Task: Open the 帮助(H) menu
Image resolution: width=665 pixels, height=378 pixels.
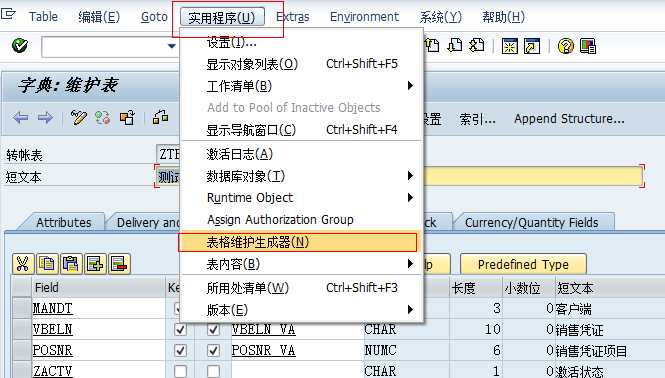Action: point(503,17)
